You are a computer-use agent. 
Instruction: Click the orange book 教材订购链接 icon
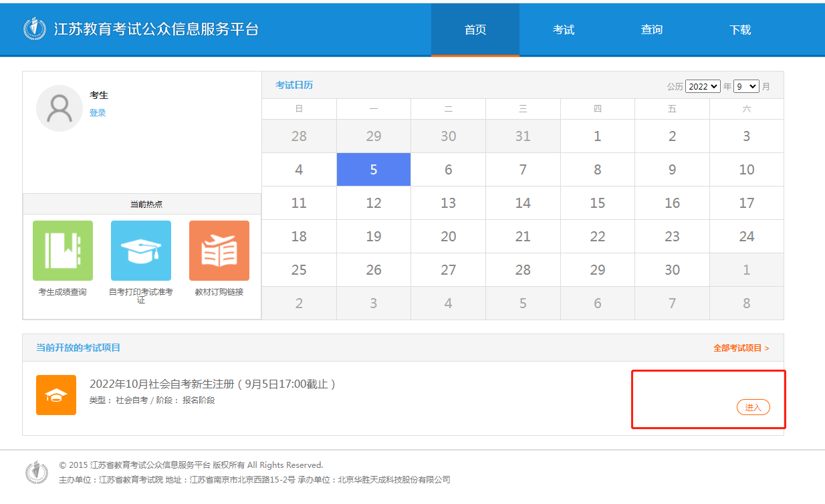click(x=219, y=251)
